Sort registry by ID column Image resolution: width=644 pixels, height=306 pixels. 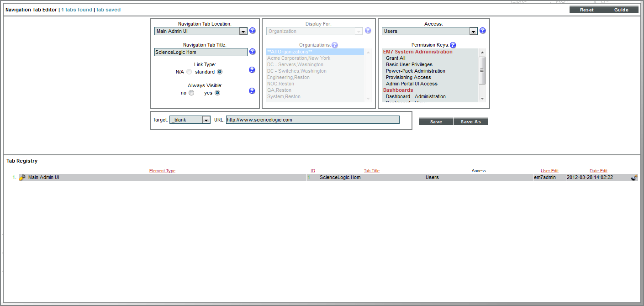pyautogui.click(x=313, y=171)
